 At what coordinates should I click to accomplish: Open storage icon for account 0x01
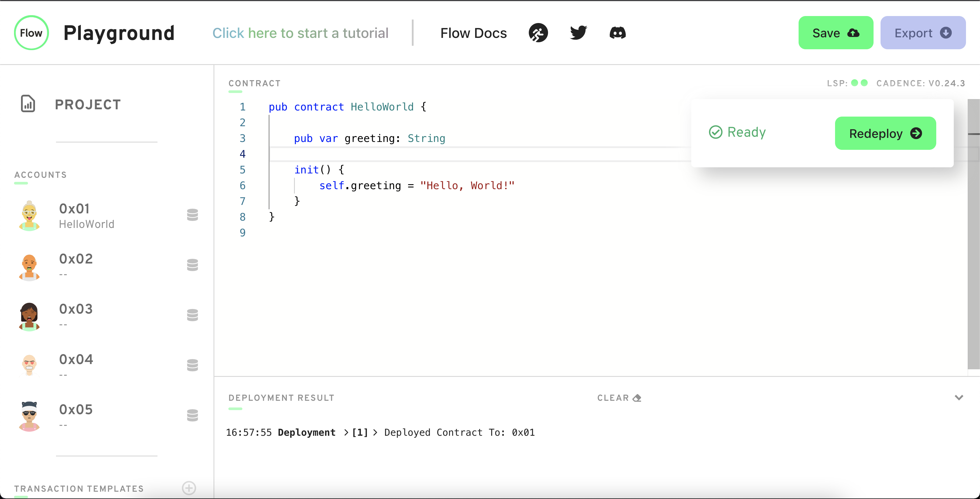(x=192, y=215)
